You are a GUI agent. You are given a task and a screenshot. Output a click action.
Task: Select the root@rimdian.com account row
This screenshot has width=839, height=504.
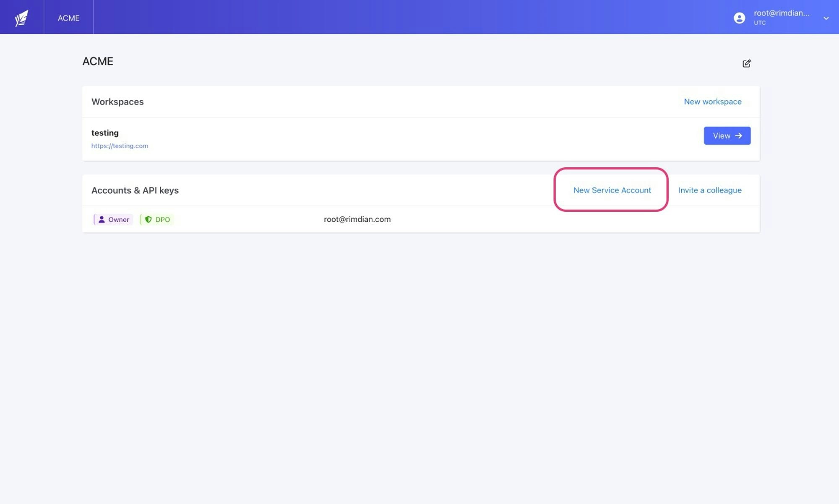357,219
